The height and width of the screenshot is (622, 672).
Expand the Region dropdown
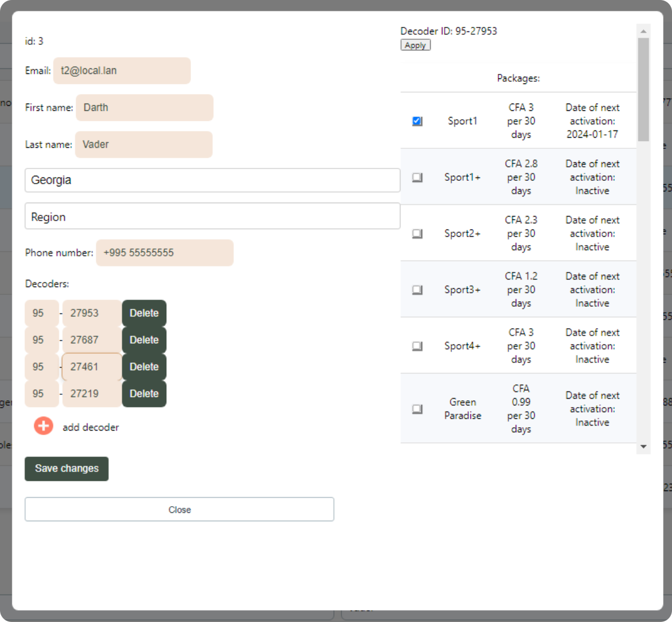pyautogui.click(x=212, y=217)
